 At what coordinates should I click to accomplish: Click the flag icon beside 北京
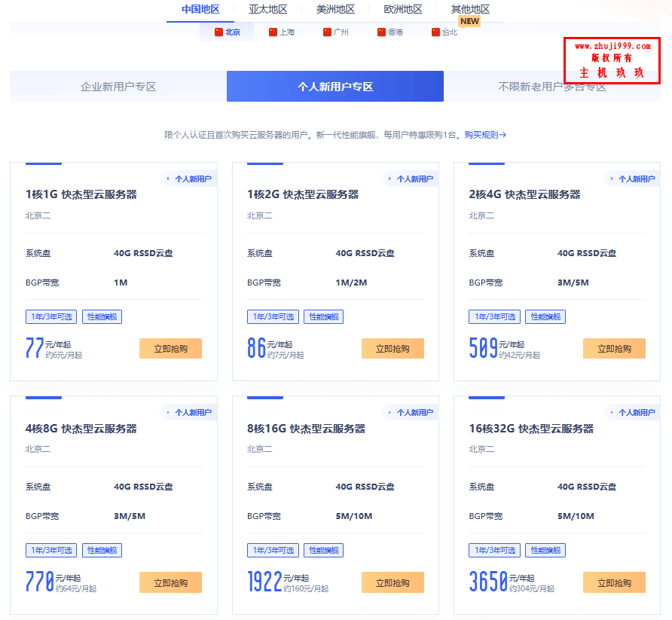click(x=218, y=32)
